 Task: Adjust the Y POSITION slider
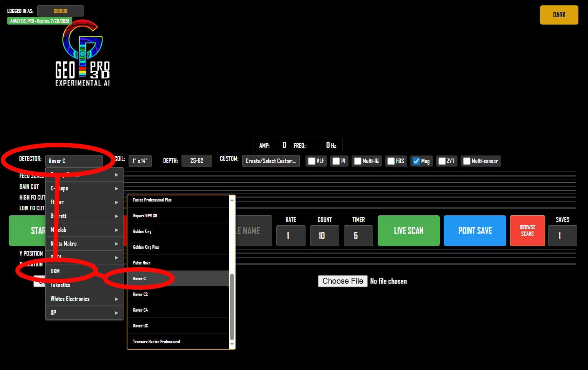pos(405,253)
